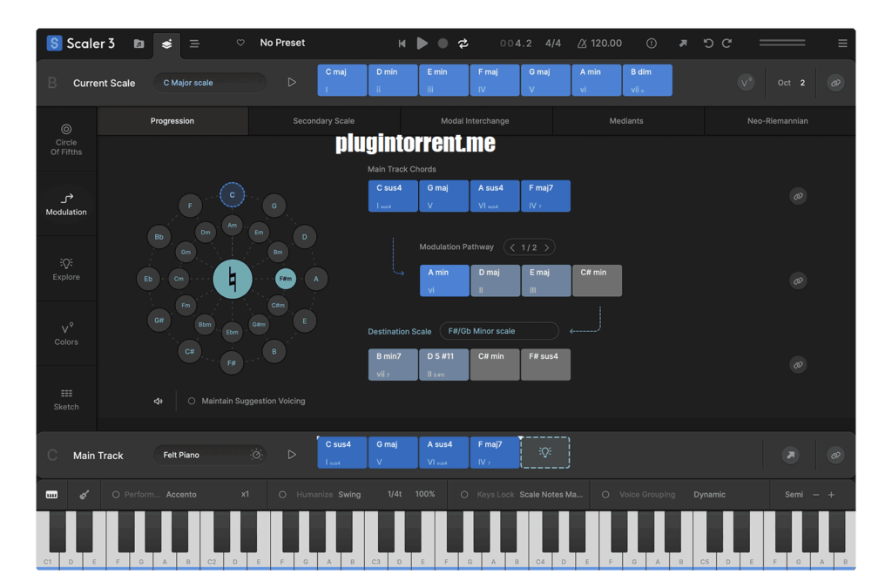This screenshot has width=892, height=588.
Task: Click the Main Track export arrow icon
Action: point(791,455)
